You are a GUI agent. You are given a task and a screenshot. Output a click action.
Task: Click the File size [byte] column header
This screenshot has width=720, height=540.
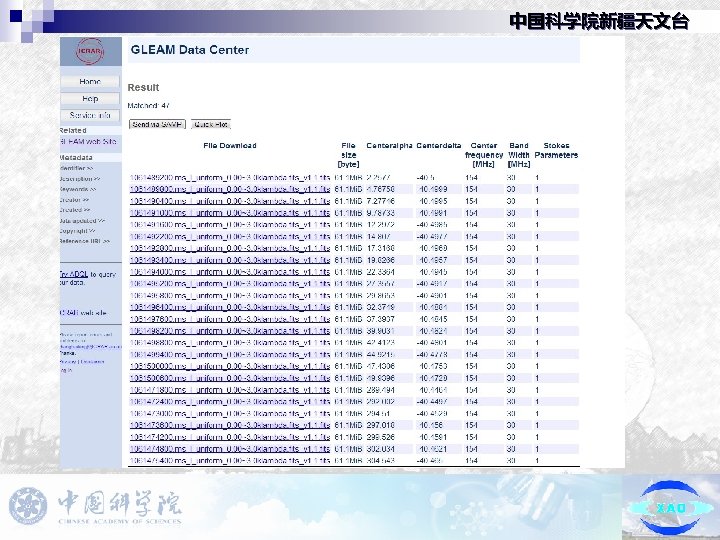(349, 155)
